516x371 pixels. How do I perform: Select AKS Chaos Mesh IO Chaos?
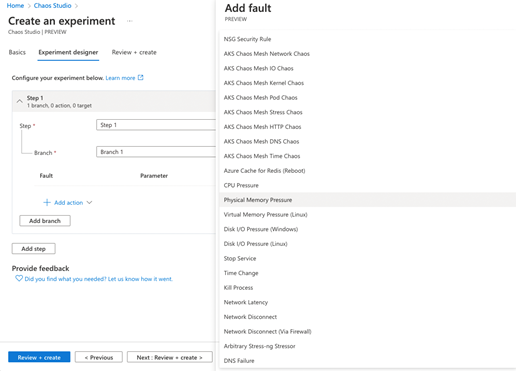(368, 68)
